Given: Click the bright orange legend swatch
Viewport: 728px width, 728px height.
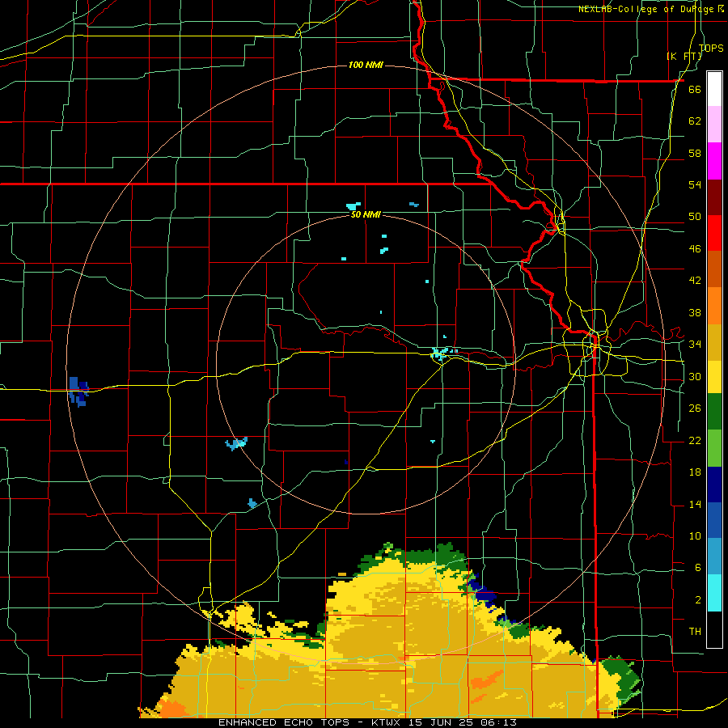Looking at the screenshot, I should coord(714,306).
